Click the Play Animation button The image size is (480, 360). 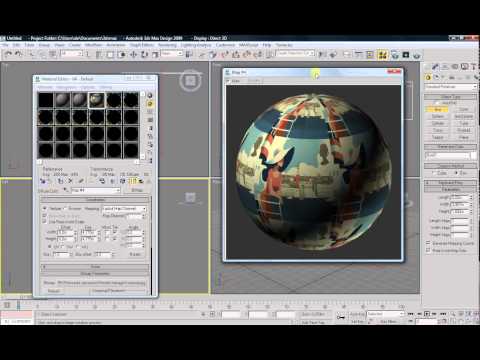[x=427, y=314]
